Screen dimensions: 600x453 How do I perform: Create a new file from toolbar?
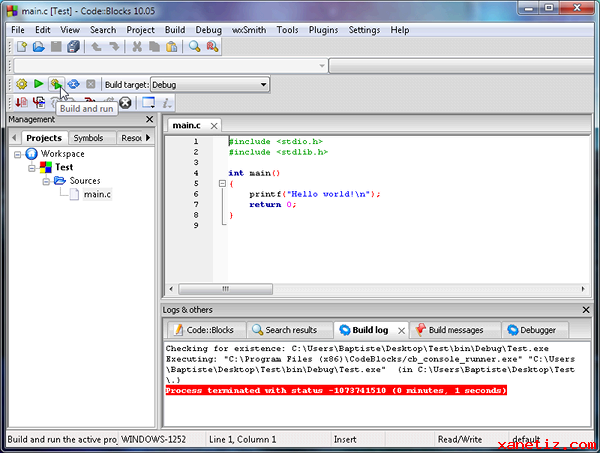[x=22, y=47]
